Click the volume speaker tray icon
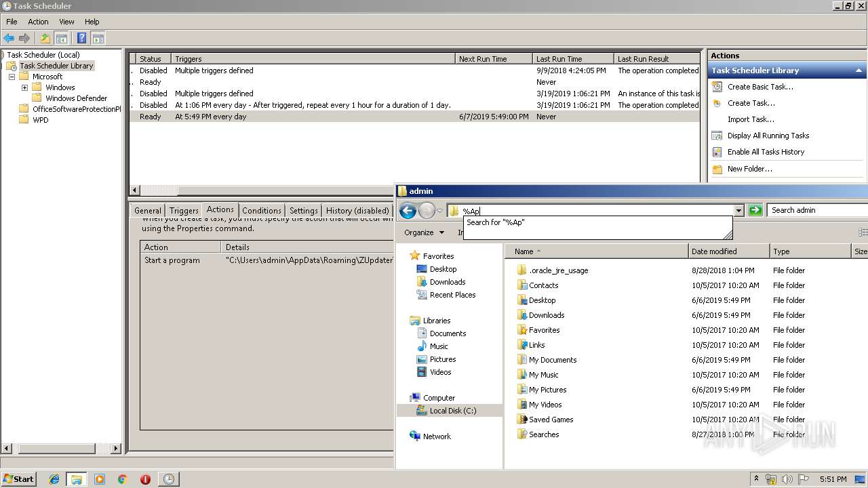Viewport: 868px width, 488px height. coord(787,479)
